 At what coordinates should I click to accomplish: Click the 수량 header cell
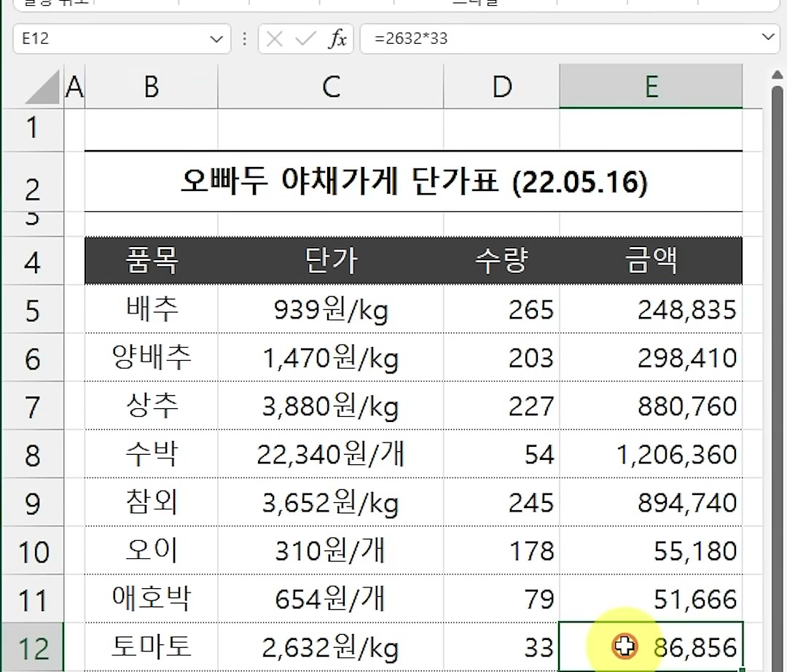501,260
